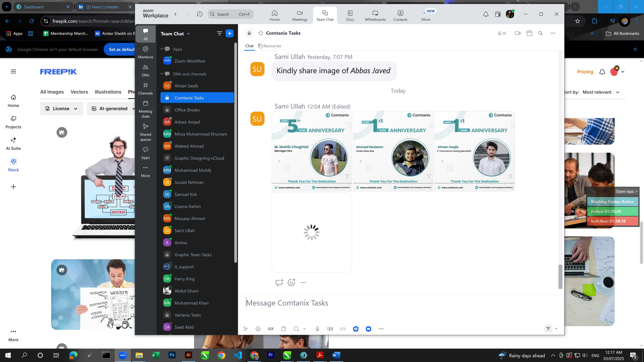Click the chat list filter icon
This screenshot has width=644, height=362.
[x=219, y=34]
